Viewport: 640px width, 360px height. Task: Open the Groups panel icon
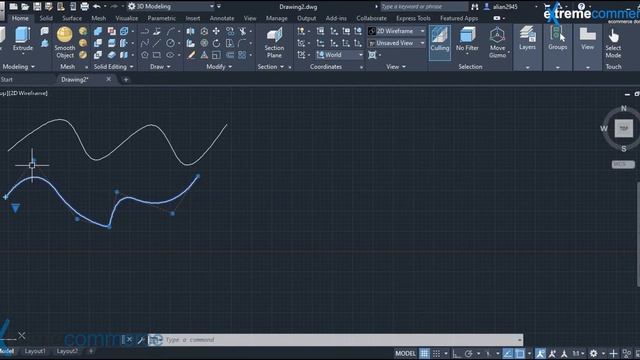point(558,34)
